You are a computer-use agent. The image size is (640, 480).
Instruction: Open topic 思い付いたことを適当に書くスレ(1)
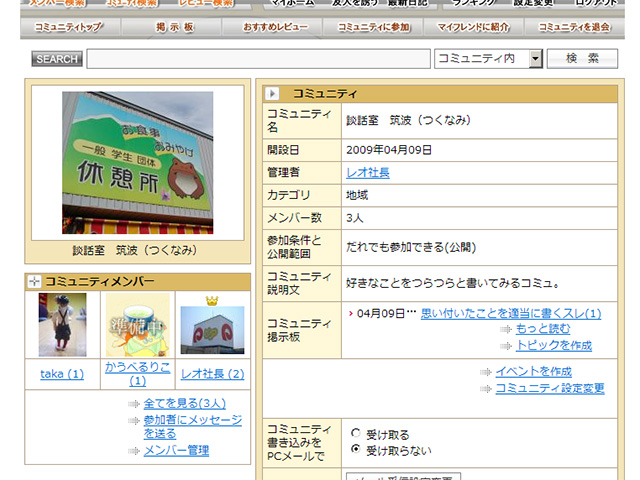(511, 313)
